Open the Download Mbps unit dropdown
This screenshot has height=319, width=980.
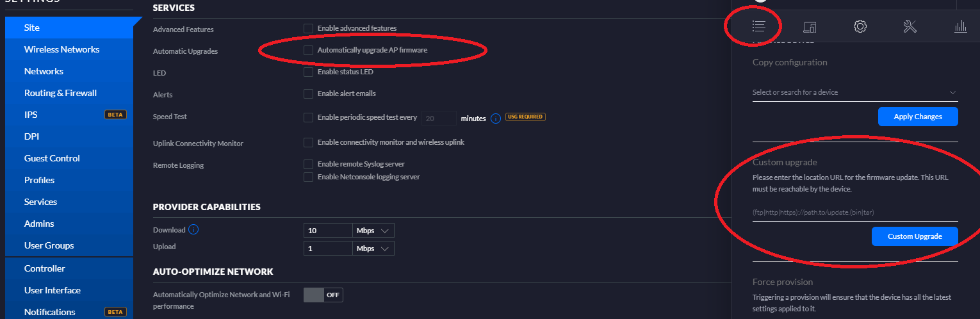pos(373,231)
